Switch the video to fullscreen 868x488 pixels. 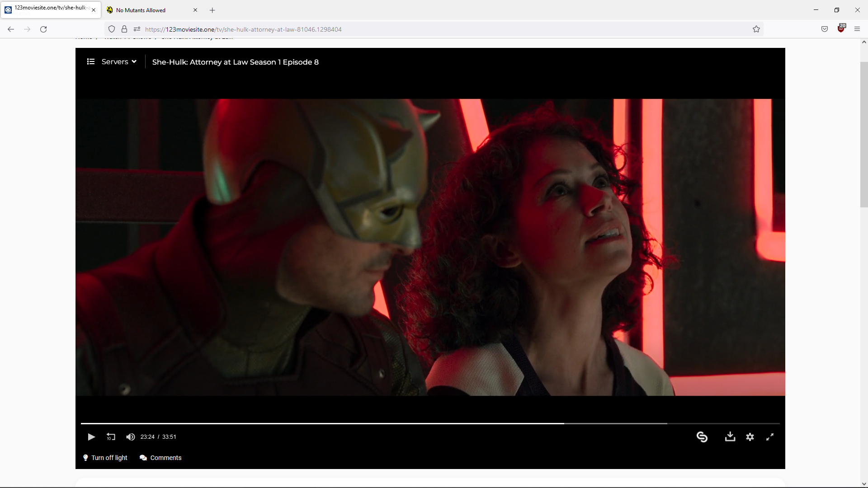point(770,437)
